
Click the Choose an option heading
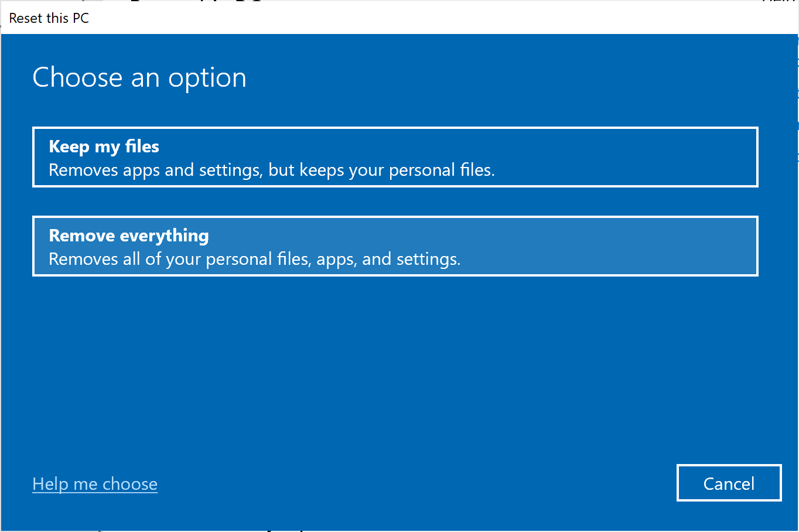point(139,77)
